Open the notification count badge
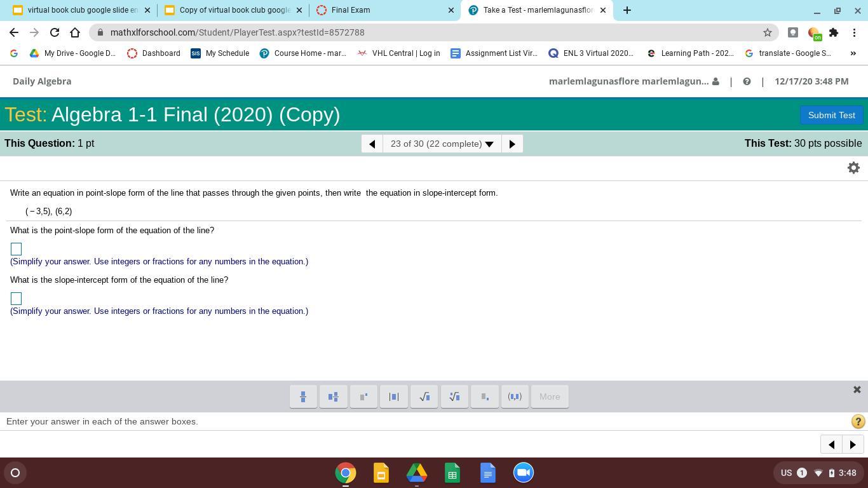The width and height of the screenshot is (868, 488). (x=802, y=473)
